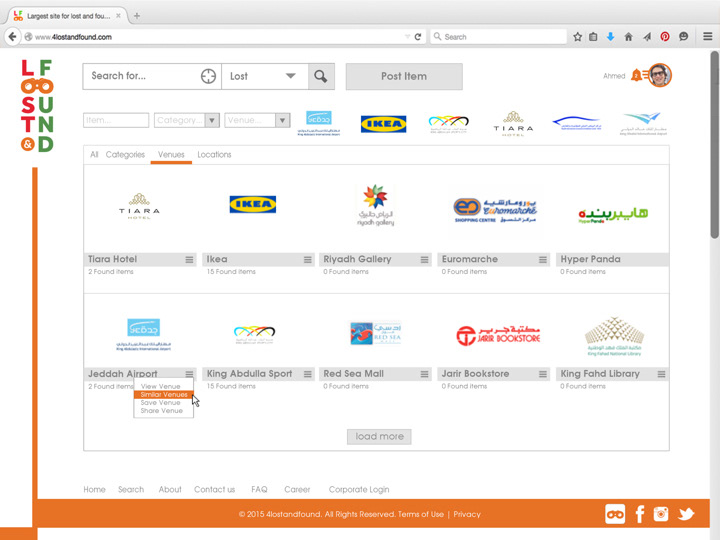This screenshot has height=540, width=720.
Task: Choose Save Venue in context menu
Action: click(x=163, y=402)
